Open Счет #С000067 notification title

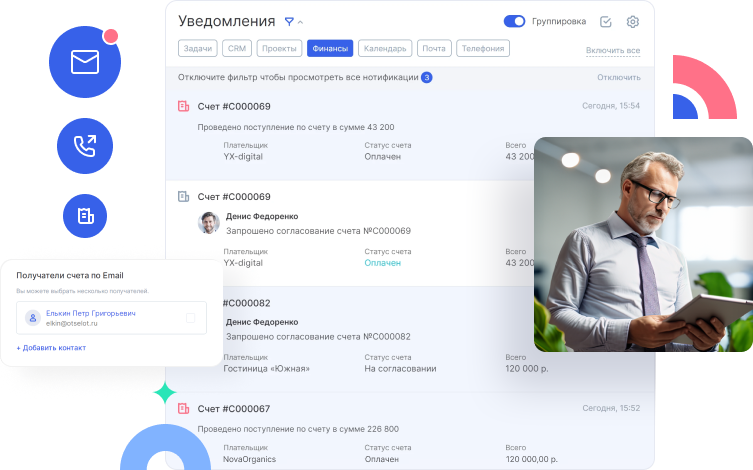[234, 409]
